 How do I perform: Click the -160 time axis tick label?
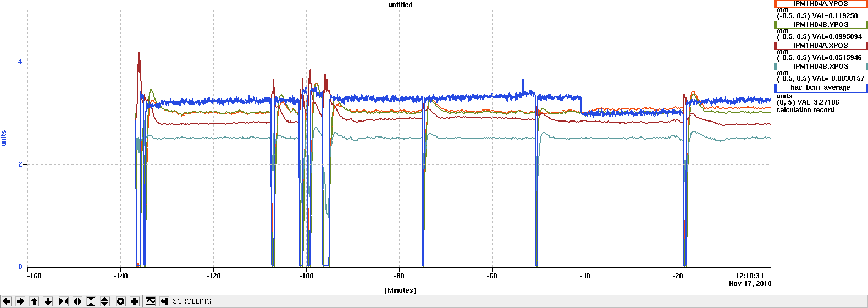[x=34, y=276]
